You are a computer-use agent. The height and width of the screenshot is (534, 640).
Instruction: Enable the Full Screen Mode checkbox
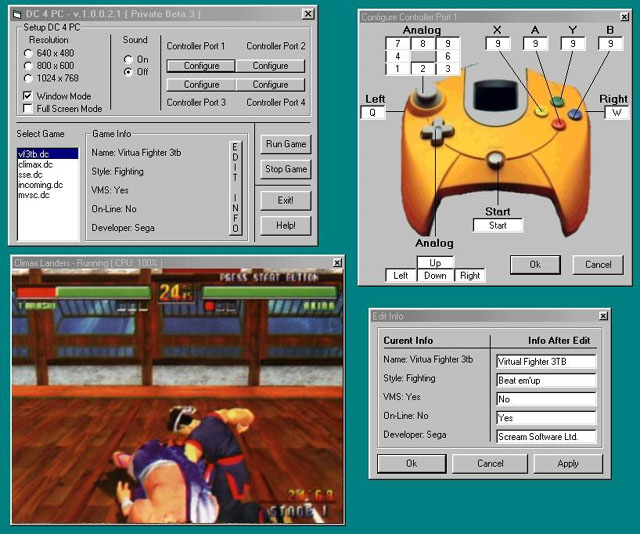[28, 109]
